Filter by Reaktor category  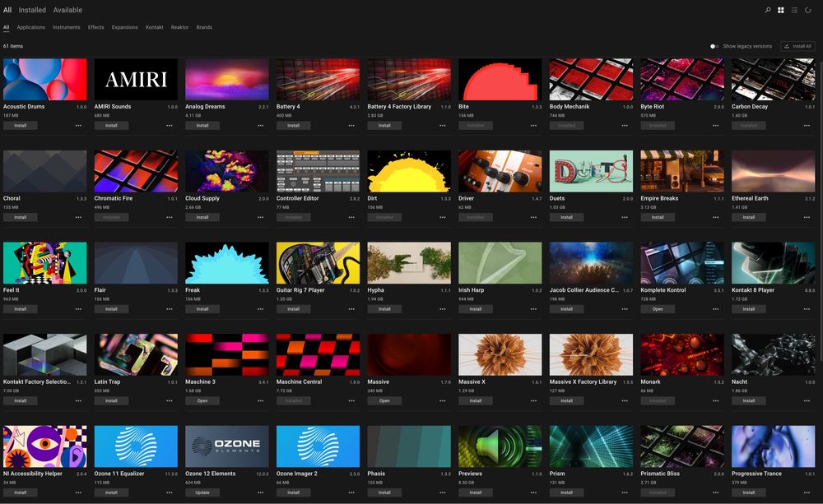179,27
